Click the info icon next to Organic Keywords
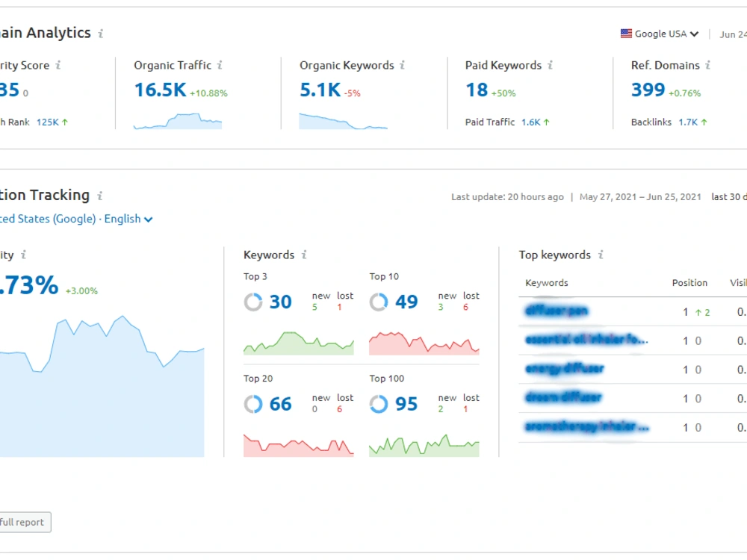The width and height of the screenshot is (747, 560). coord(403,65)
